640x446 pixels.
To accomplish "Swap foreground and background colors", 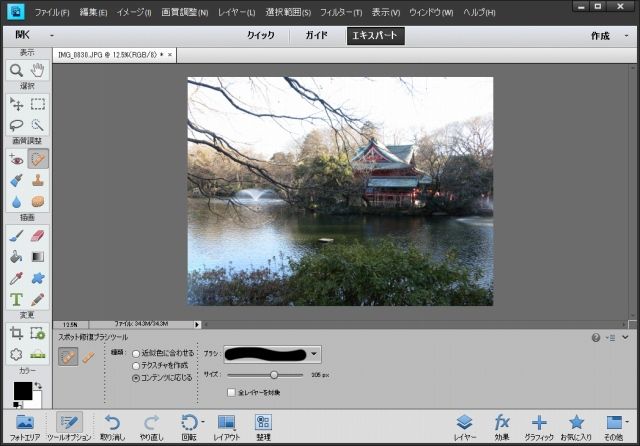I will (38, 385).
